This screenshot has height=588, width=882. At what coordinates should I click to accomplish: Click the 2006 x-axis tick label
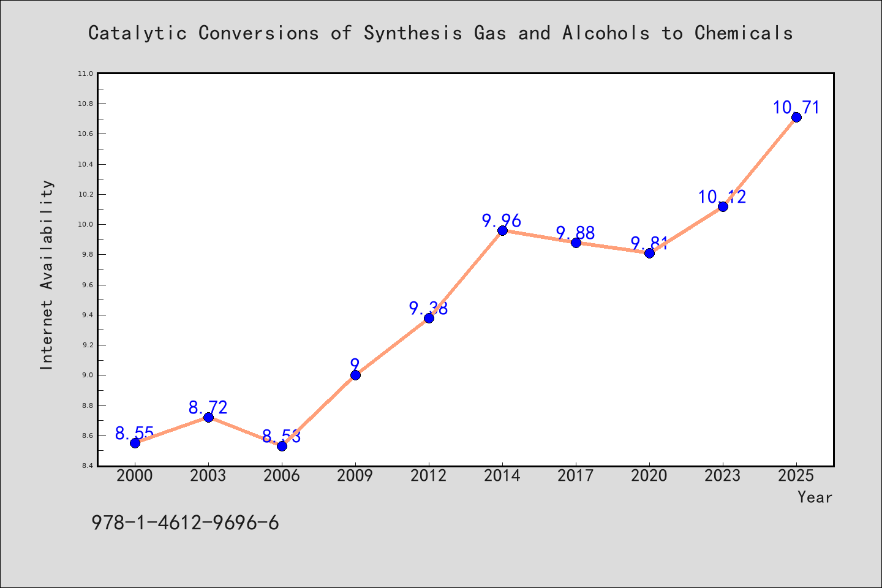pyautogui.click(x=282, y=476)
